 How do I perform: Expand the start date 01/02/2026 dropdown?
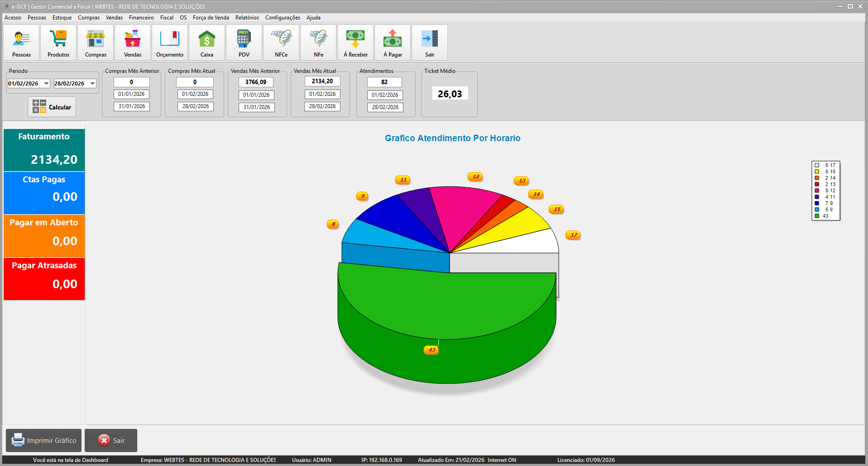click(46, 84)
